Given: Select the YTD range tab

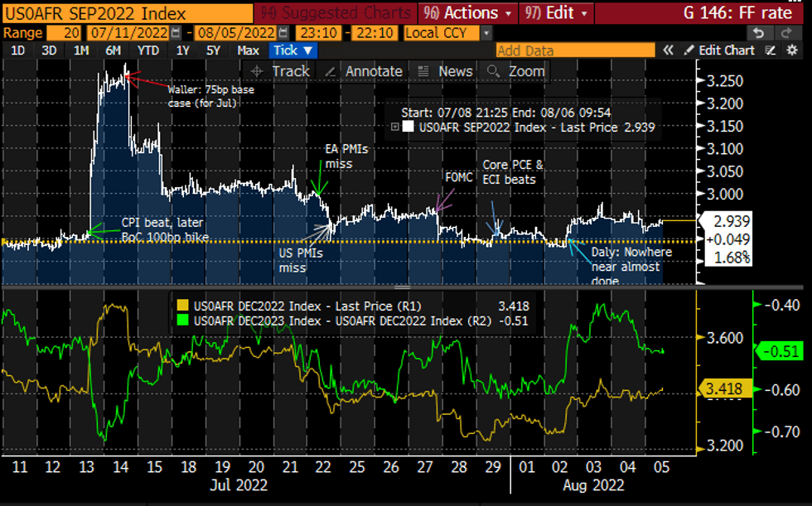Looking at the screenshot, I should click(x=148, y=51).
